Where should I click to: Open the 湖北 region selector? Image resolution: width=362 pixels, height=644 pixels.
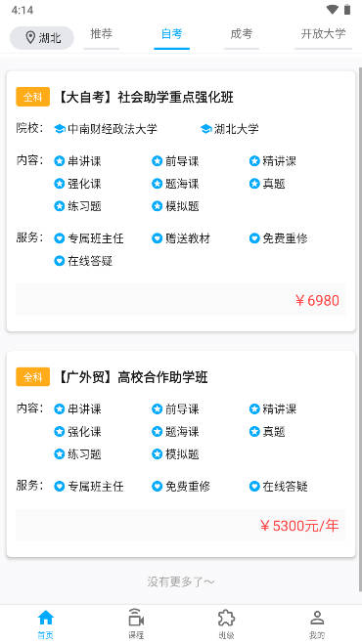point(41,38)
